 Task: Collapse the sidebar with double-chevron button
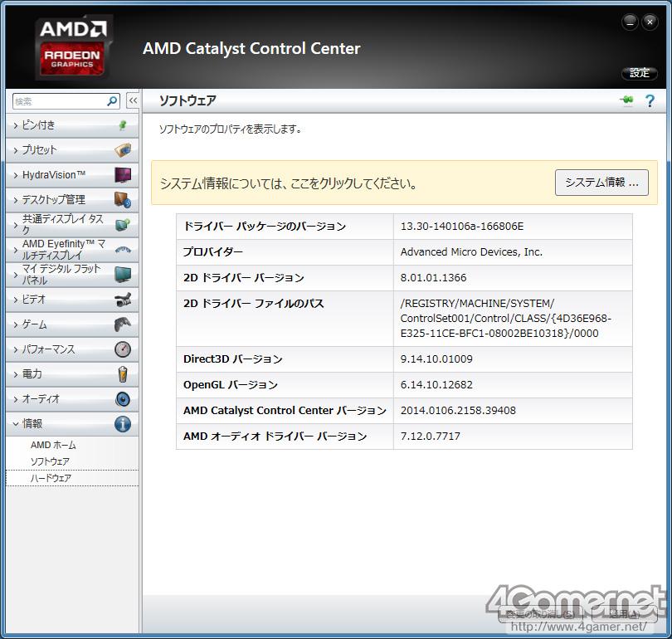133,100
